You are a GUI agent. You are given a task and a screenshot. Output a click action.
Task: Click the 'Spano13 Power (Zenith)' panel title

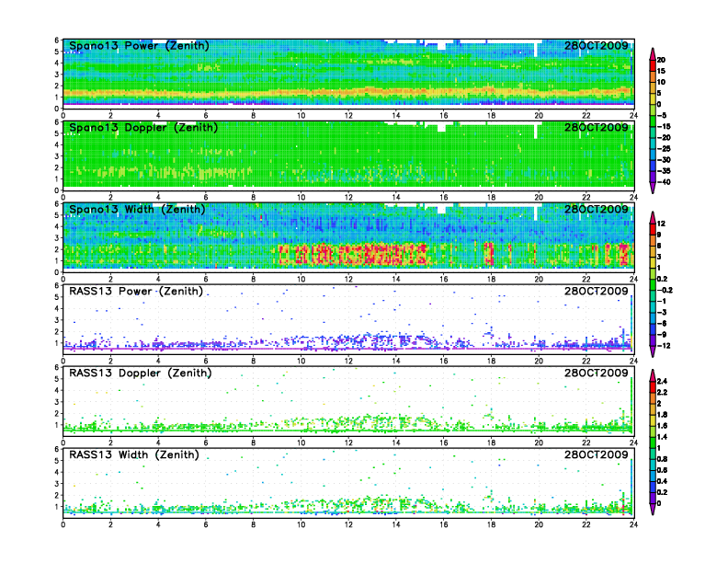point(139,46)
